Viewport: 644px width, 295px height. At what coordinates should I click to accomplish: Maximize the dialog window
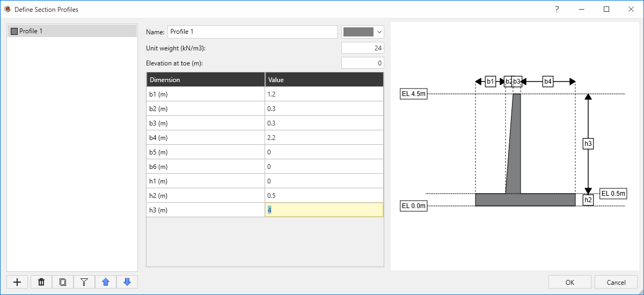coord(606,9)
